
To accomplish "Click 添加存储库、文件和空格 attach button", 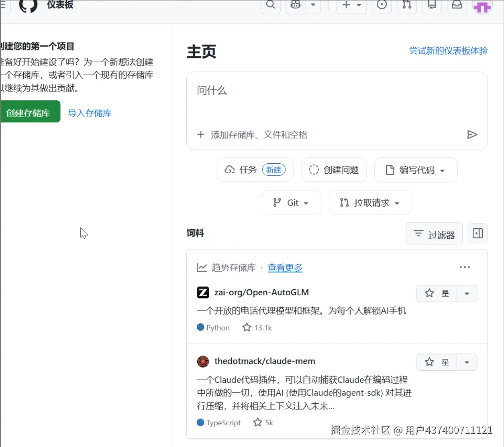I will coord(252,135).
